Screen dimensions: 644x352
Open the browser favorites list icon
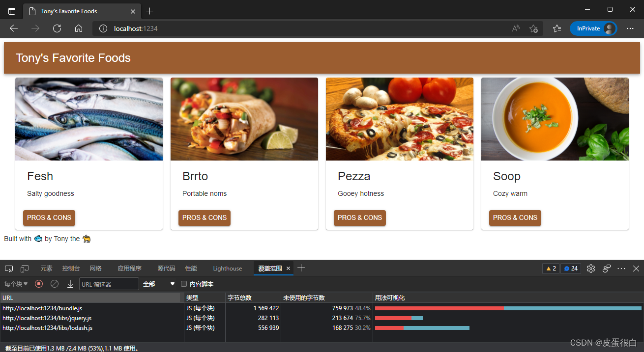coord(556,28)
